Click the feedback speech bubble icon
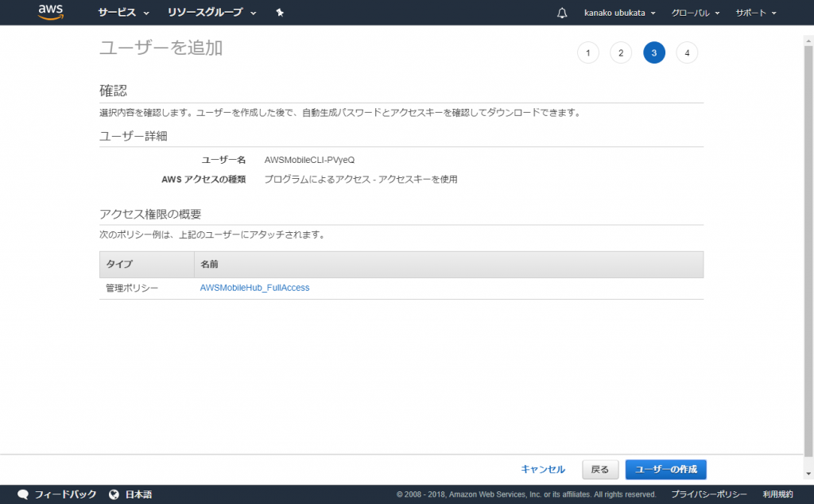Image resolution: width=814 pixels, height=504 pixels. click(23, 494)
